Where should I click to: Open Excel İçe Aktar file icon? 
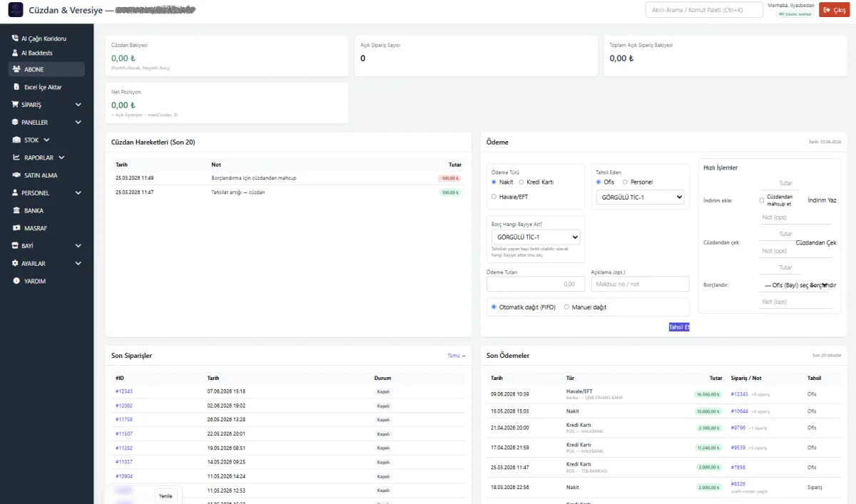[x=17, y=87]
